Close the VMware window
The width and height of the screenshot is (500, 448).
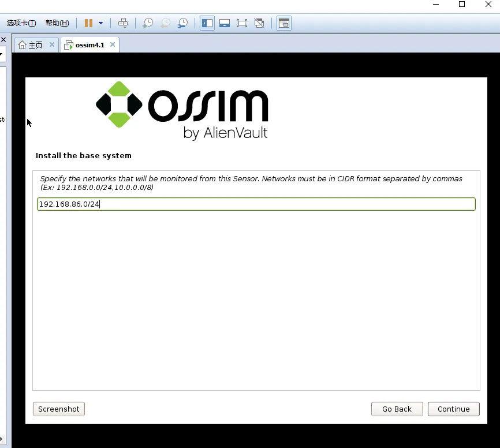(x=488, y=5)
